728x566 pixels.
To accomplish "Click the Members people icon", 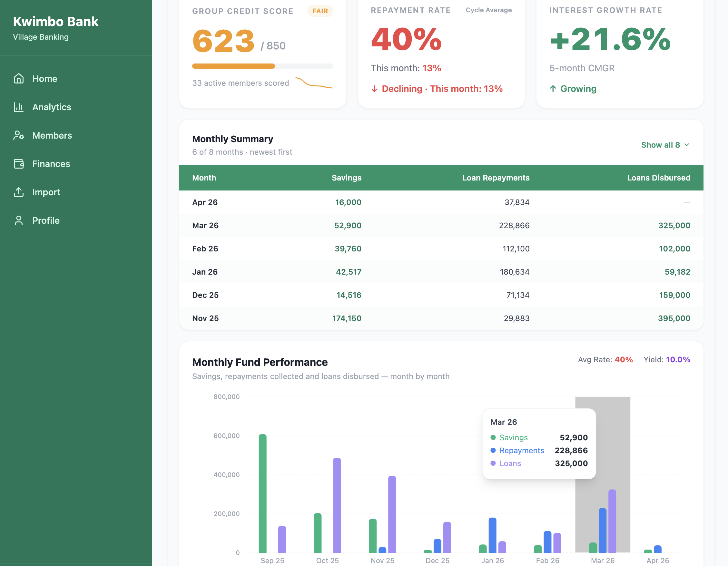I will pyautogui.click(x=19, y=135).
